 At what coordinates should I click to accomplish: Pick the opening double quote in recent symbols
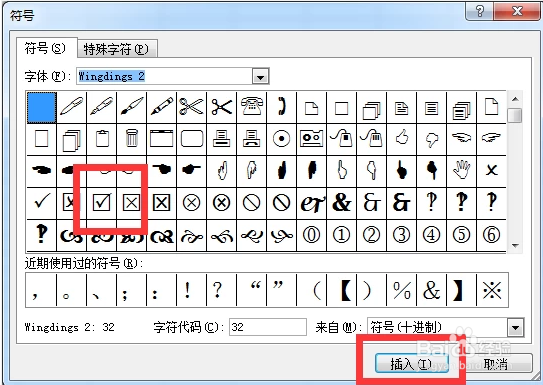tap(252, 290)
